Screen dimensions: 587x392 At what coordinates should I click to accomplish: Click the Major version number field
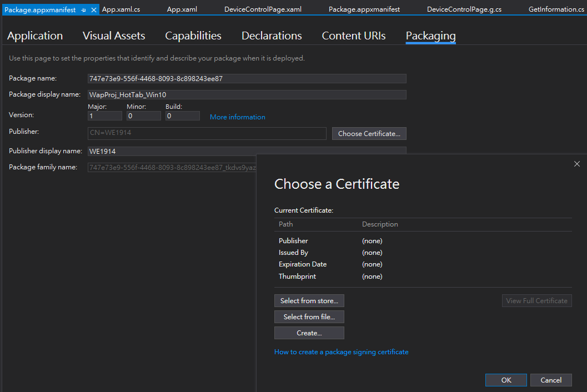104,115
